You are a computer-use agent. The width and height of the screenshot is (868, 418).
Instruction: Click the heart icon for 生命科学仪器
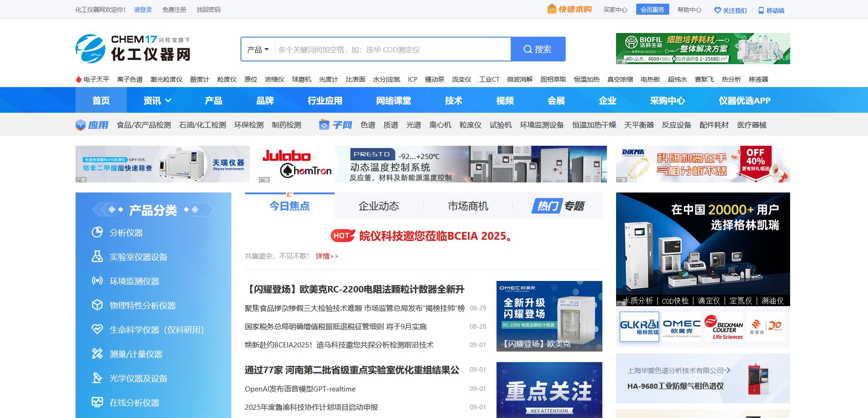[x=97, y=330]
